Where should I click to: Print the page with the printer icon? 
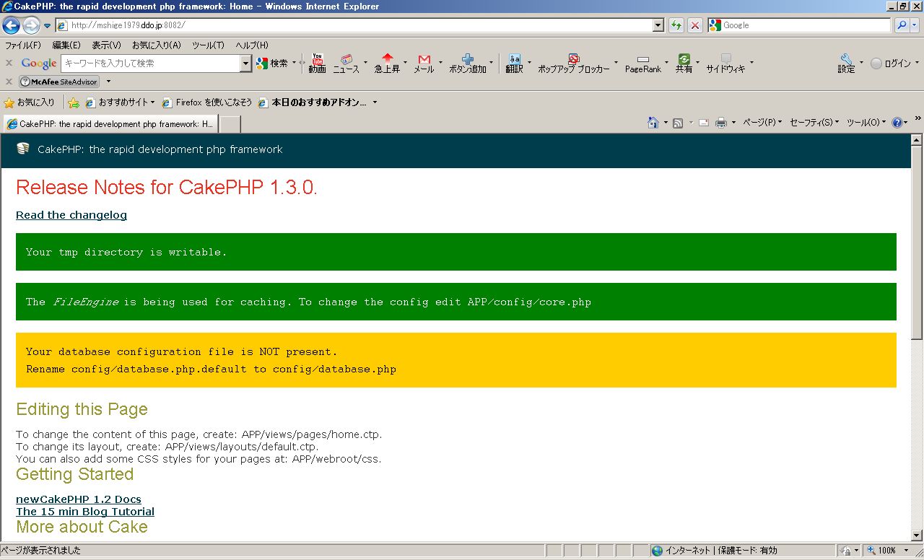[720, 123]
